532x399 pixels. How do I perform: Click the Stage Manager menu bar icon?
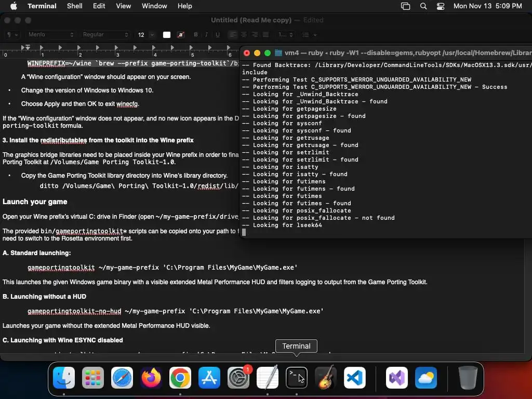click(x=405, y=6)
